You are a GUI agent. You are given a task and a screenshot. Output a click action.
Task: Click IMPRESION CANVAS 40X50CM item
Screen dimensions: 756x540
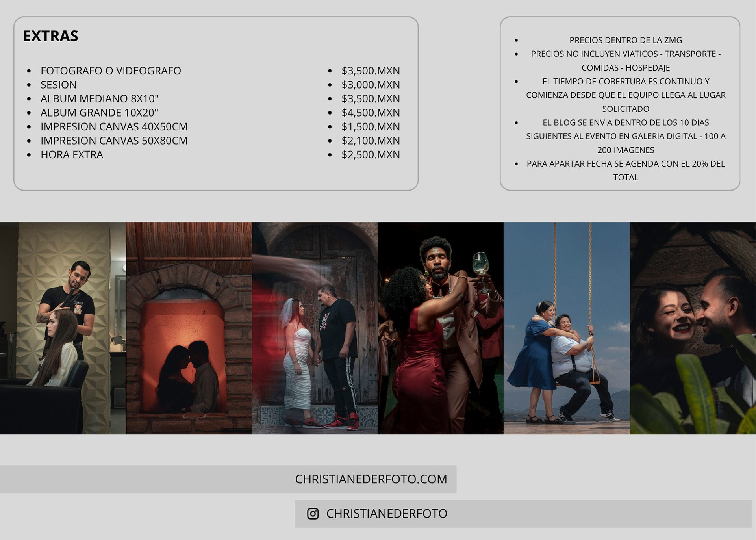click(x=114, y=127)
